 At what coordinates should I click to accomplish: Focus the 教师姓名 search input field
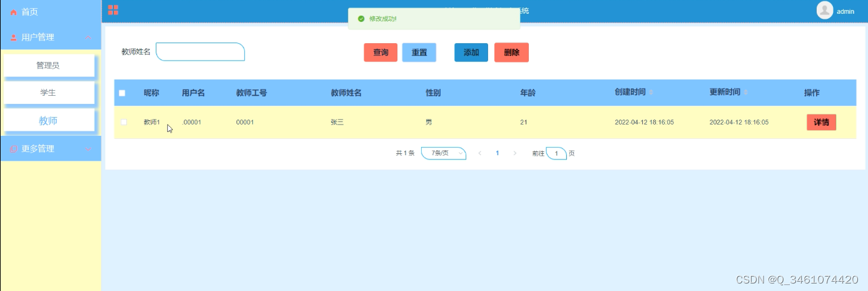pyautogui.click(x=200, y=52)
